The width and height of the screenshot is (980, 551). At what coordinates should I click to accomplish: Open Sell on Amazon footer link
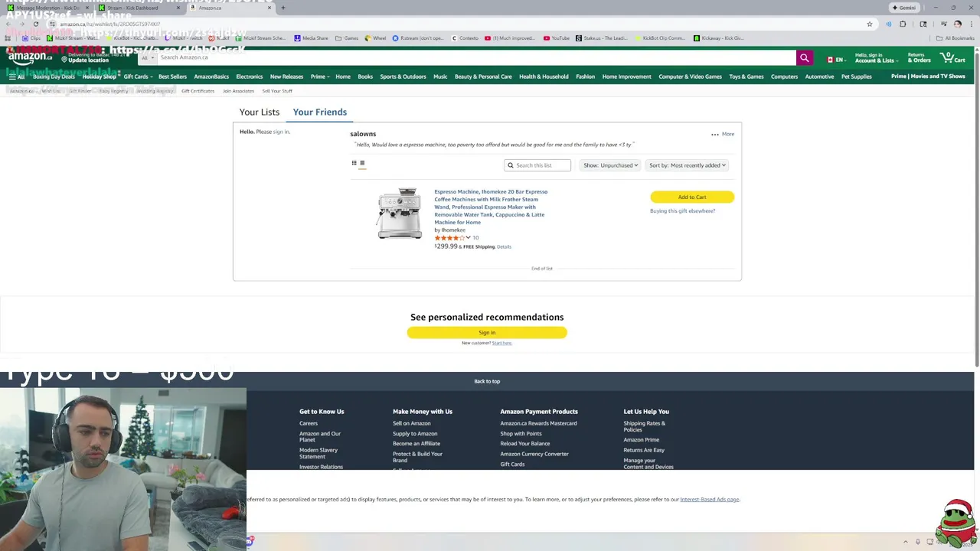pyautogui.click(x=412, y=423)
